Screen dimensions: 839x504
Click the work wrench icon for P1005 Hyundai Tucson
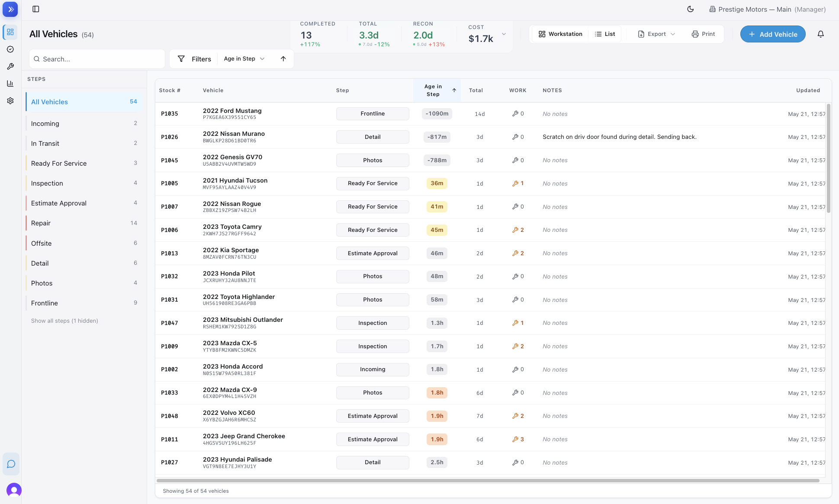point(515,183)
